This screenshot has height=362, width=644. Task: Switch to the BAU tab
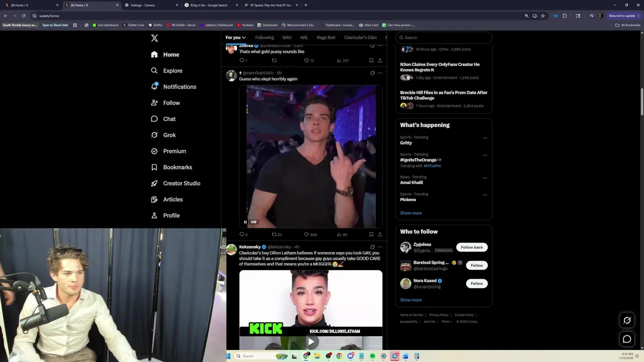[287, 38]
